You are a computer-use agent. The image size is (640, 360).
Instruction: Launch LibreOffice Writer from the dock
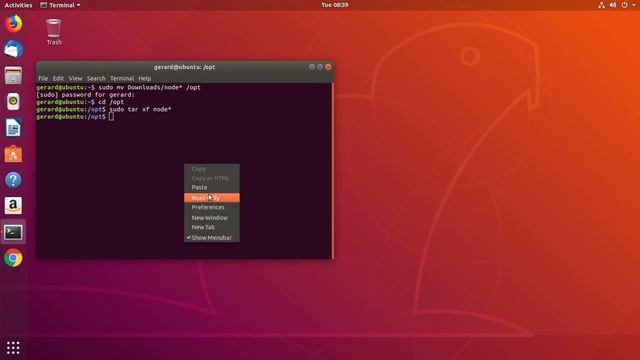point(13,128)
